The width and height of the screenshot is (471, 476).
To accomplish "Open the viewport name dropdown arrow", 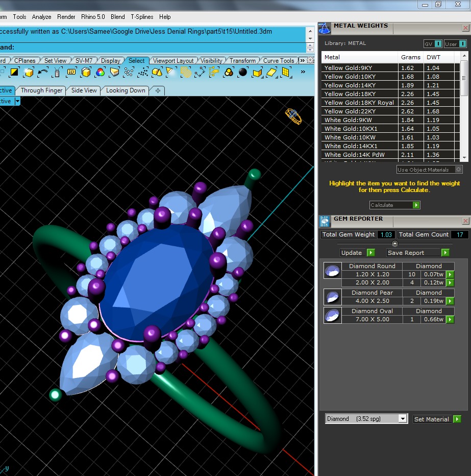I will coord(17,101).
